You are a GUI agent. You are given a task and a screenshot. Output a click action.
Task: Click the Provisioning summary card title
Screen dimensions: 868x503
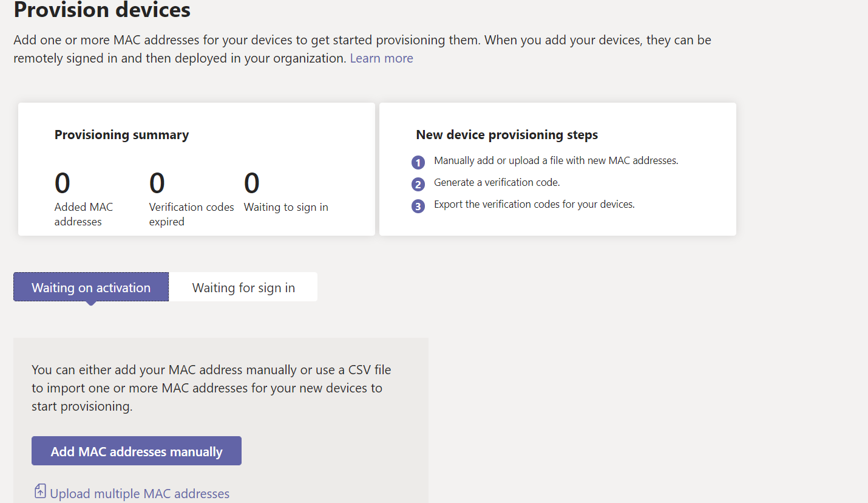[121, 135]
